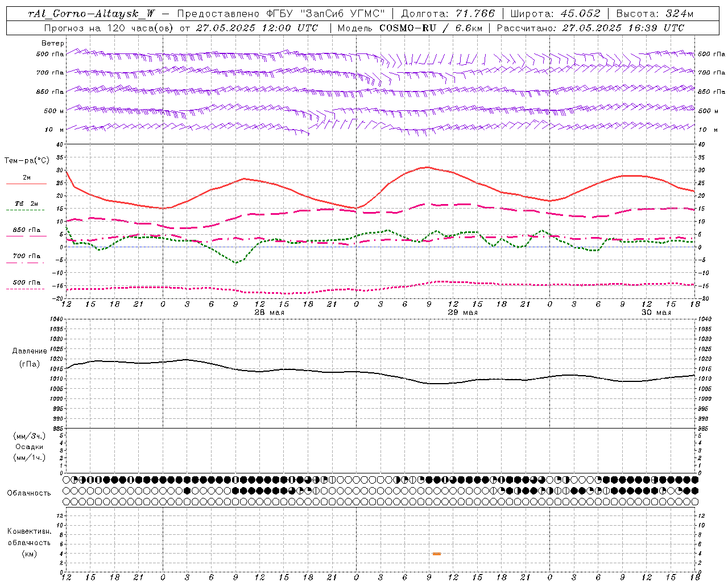Viewport: 728px width, 582px height.
Task: Select the Давление pressure panel label
Action: (30, 351)
